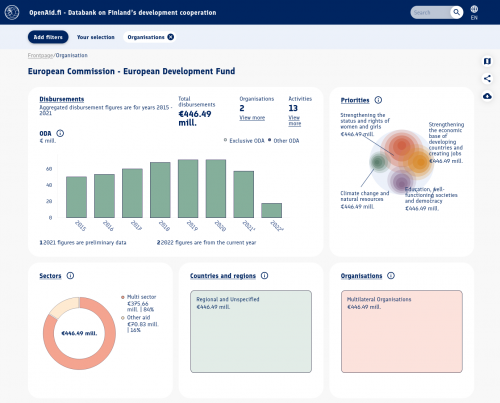
Task: Click the Add filters button
Action: (48, 37)
